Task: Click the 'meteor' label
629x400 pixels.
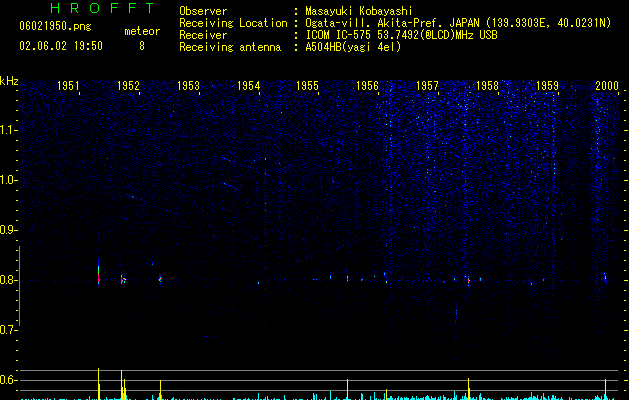Action: coord(142,31)
